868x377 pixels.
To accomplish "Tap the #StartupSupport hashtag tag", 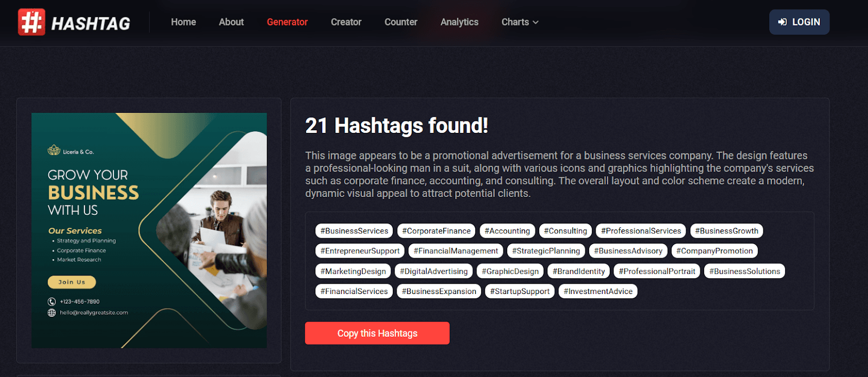I will 520,291.
